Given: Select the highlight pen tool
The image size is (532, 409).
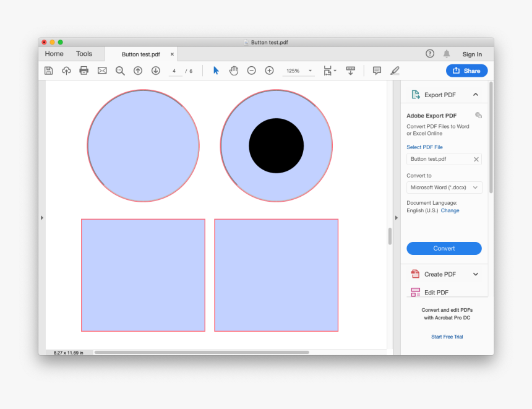Looking at the screenshot, I should pos(395,71).
